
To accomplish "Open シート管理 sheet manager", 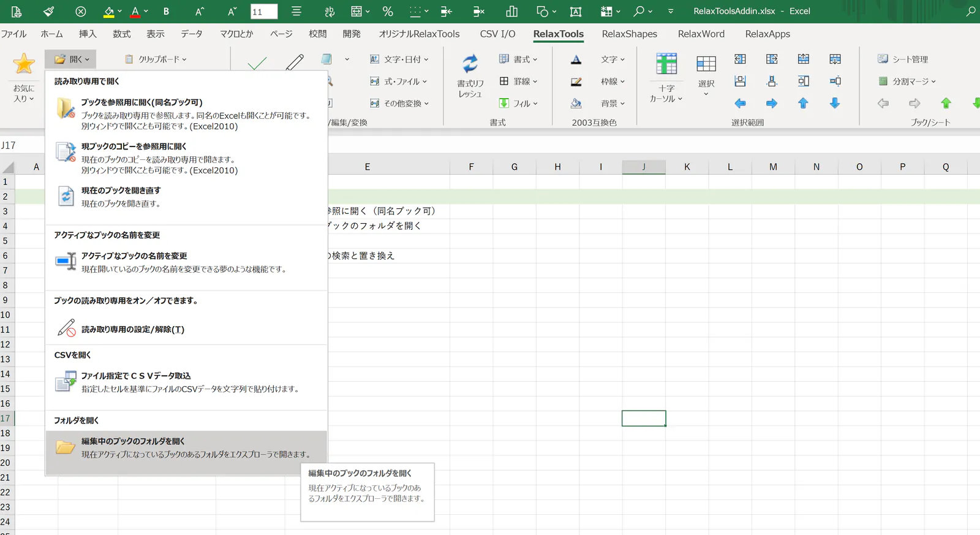I will click(x=903, y=59).
